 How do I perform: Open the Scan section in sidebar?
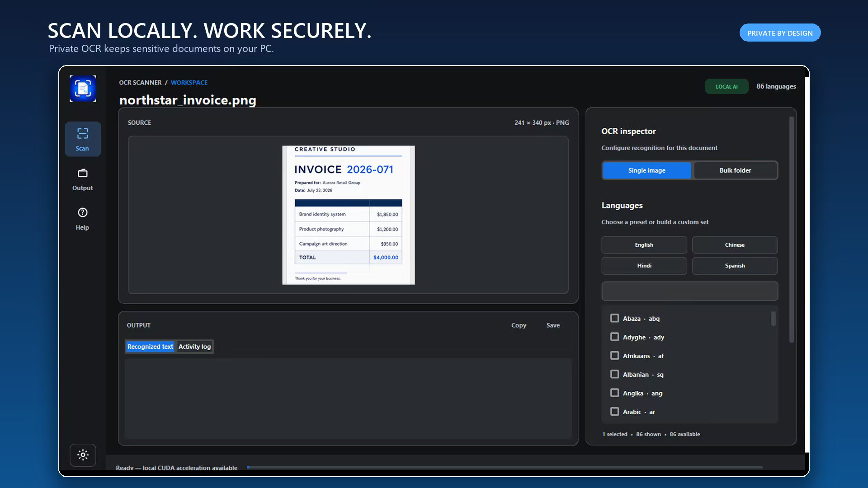pyautogui.click(x=83, y=139)
